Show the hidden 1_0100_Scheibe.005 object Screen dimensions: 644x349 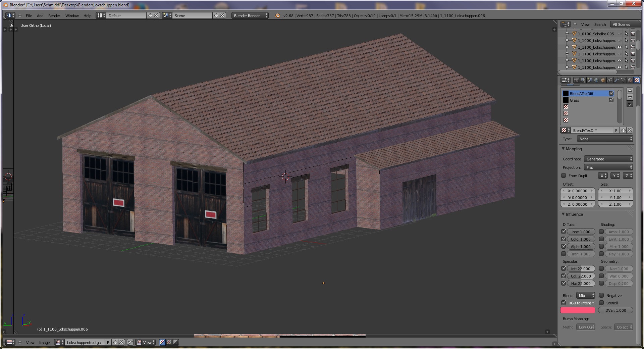tap(620, 34)
